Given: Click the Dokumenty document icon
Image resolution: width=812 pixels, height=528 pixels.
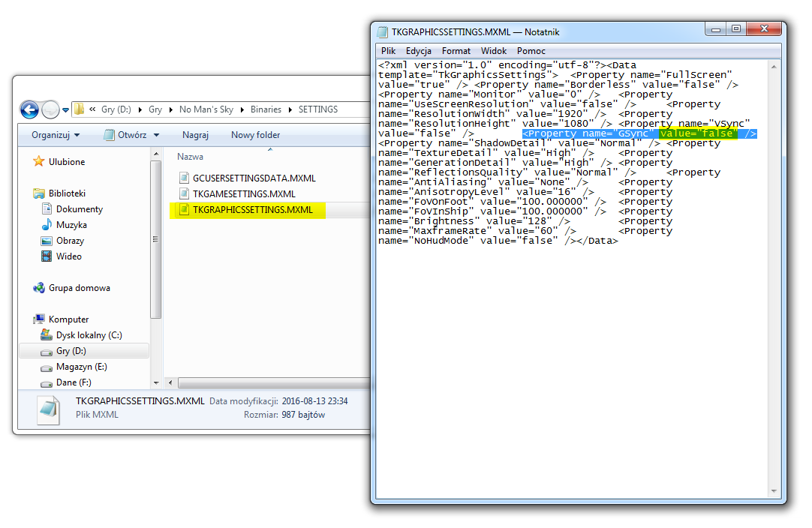Looking at the screenshot, I should pyautogui.click(x=47, y=209).
